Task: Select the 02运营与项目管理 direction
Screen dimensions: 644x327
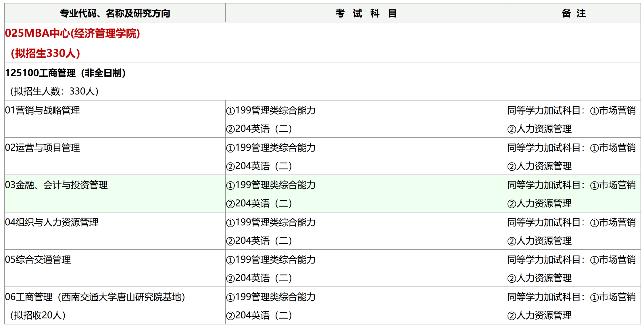Action: click(43, 148)
